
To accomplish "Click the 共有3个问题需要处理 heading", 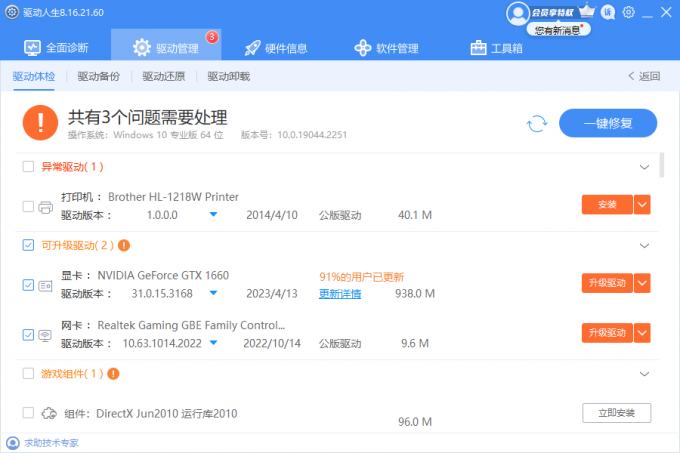I will (148, 117).
